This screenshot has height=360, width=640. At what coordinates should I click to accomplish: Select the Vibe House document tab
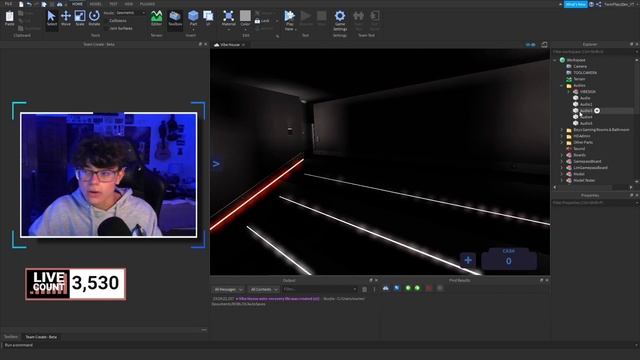(229, 44)
